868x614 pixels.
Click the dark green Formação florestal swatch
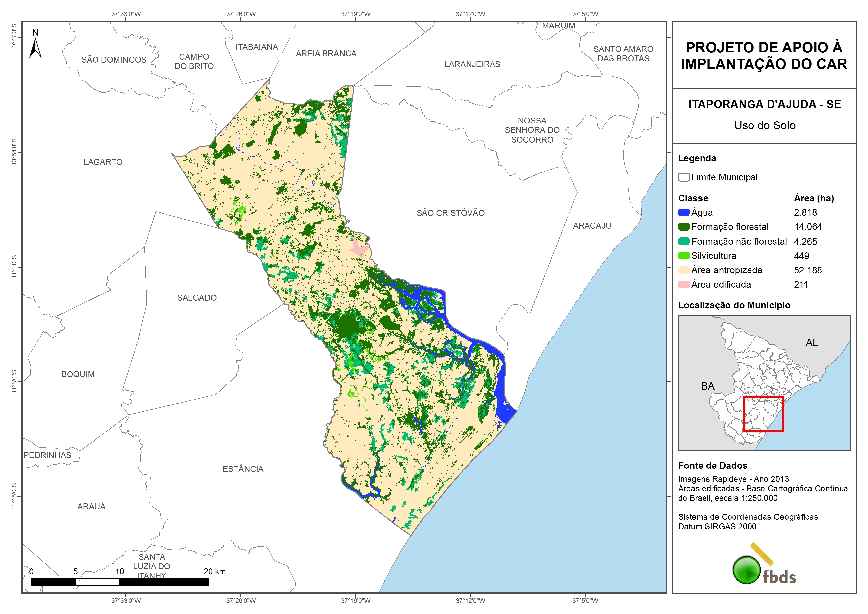tap(683, 227)
